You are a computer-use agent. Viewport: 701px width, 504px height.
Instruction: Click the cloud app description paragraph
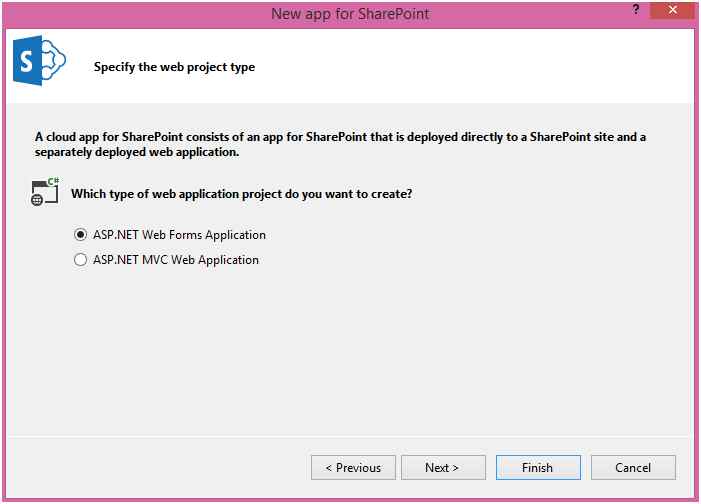pyautogui.click(x=340, y=145)
